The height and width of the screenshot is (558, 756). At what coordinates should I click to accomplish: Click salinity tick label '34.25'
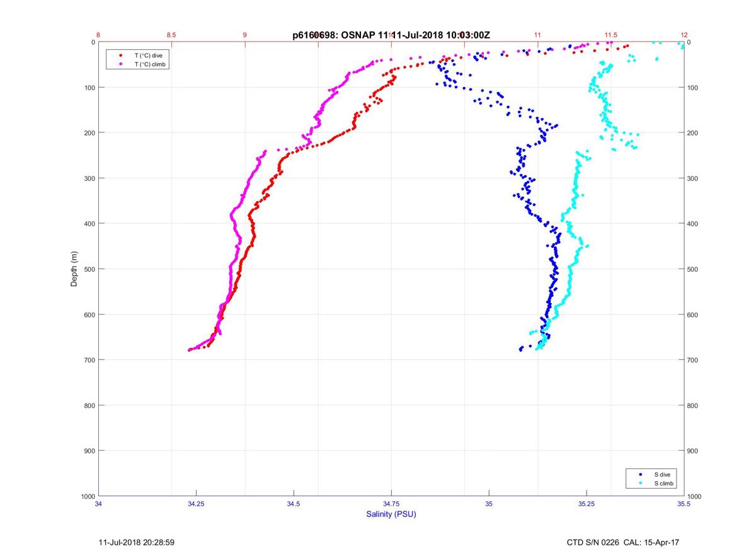[x=196, y=504]
